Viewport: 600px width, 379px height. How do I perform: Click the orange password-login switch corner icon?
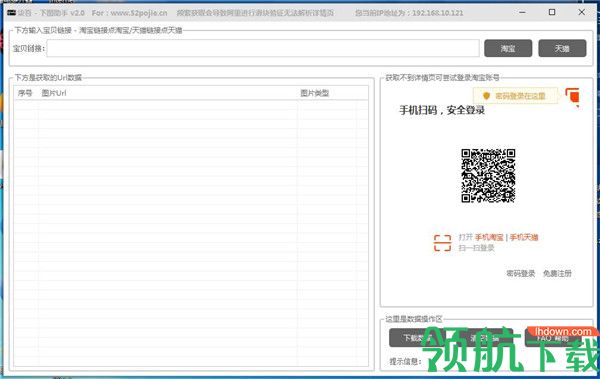click(572, 96)
